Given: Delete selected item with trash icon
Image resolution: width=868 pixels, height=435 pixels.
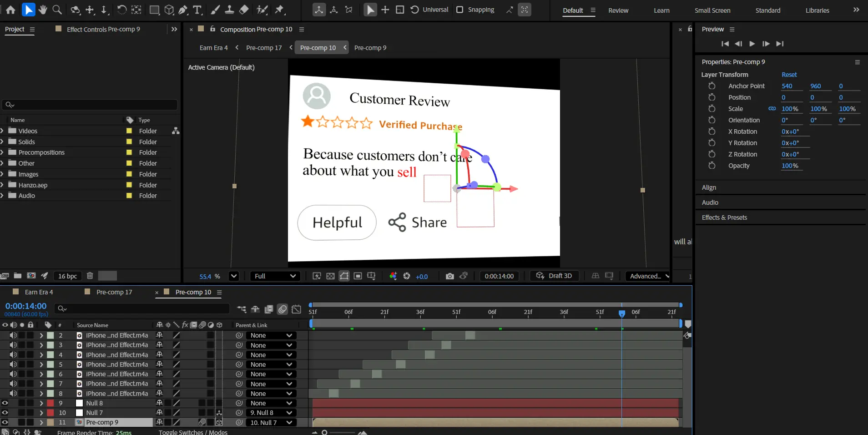Looking at the screenshot, I should [x=90, y=276].
